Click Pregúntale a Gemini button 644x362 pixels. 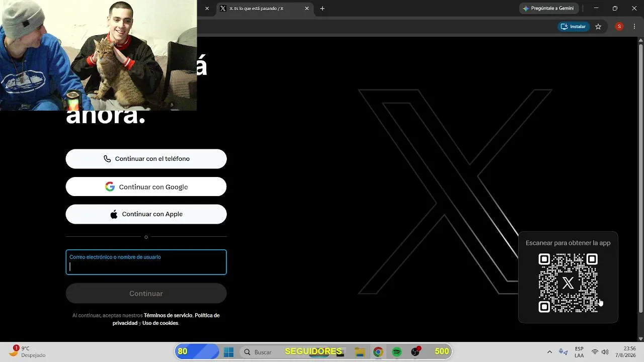(548, 9)
